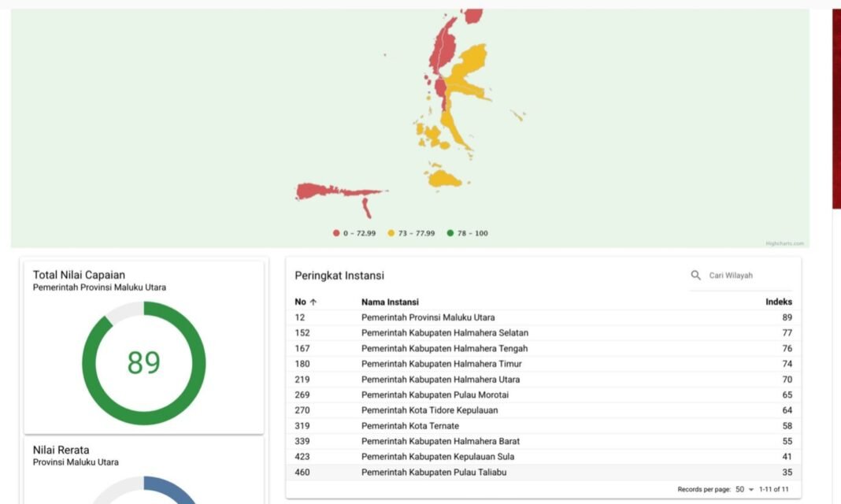Toggle the yellow 73 - 77.99 legend item
Image resolution: width=841 pixels, height=504 pixels.
(411, 233)
